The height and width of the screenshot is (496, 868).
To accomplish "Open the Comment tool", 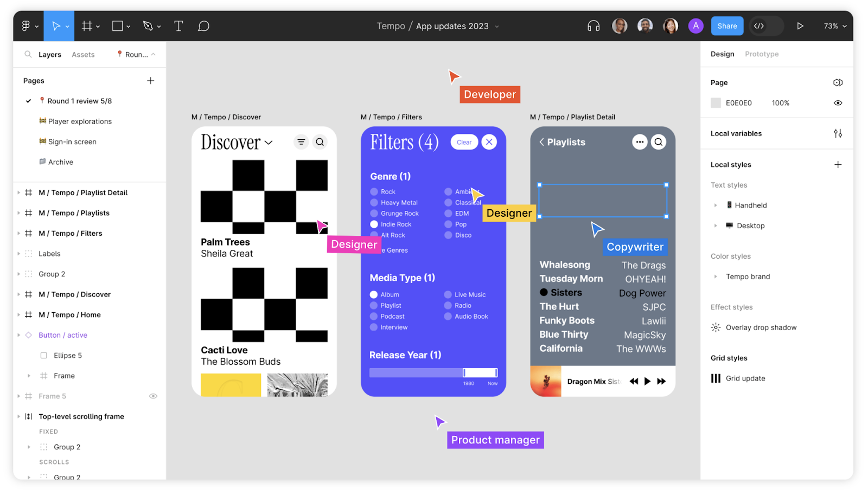I will [x=203, y=25].
